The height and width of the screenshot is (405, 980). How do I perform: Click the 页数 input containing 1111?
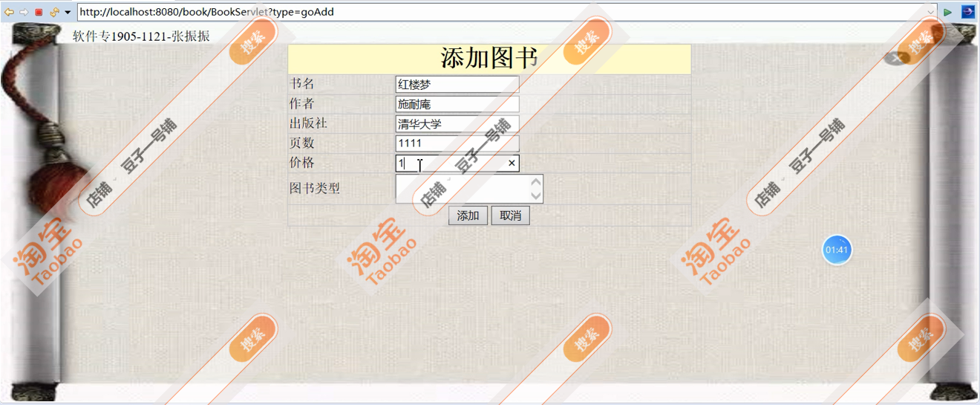click(x=457, y=143)
